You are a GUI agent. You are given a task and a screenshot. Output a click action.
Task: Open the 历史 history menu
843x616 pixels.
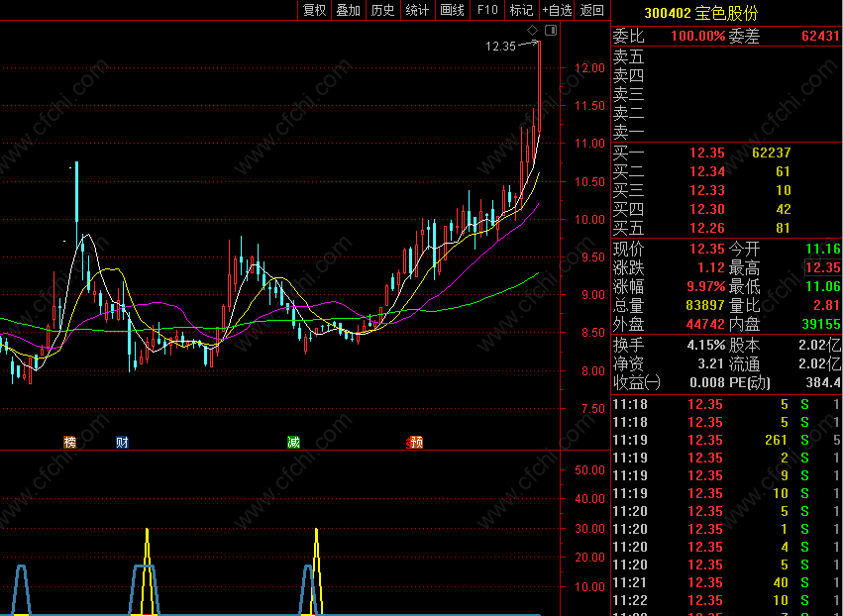click(x=382, y=10)
